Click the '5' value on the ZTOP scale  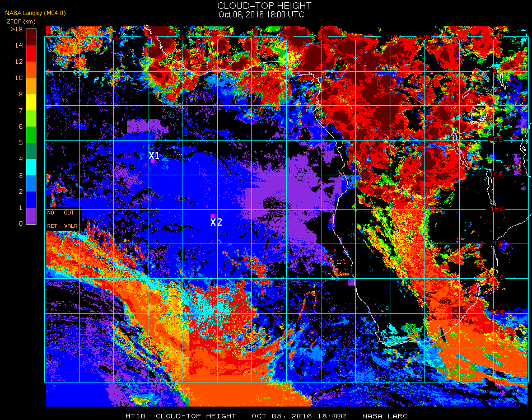point(21,143)
